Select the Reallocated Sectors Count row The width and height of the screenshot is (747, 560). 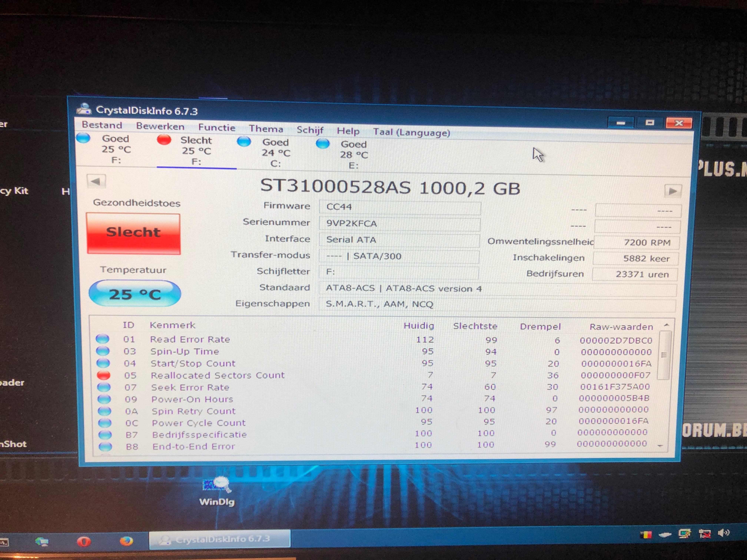(374, 375)
